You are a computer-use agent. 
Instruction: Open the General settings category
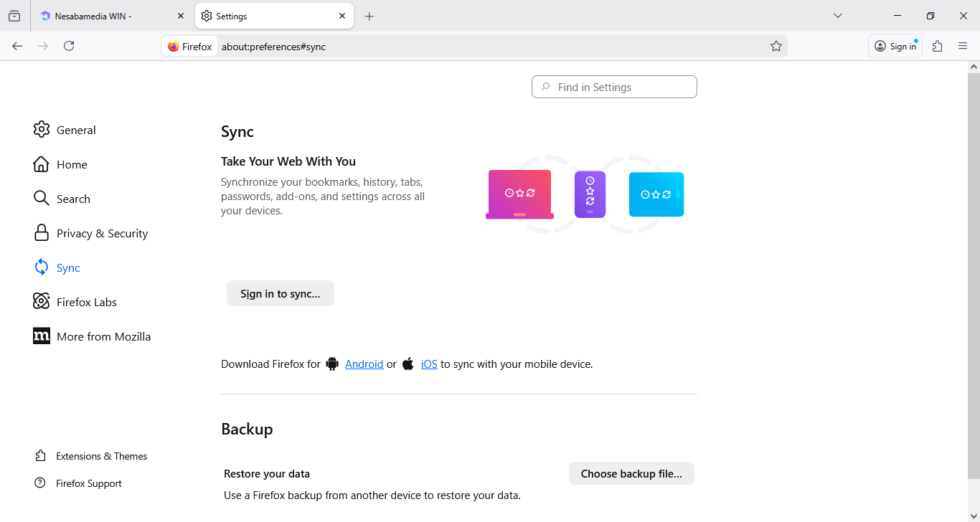point(75,130)
